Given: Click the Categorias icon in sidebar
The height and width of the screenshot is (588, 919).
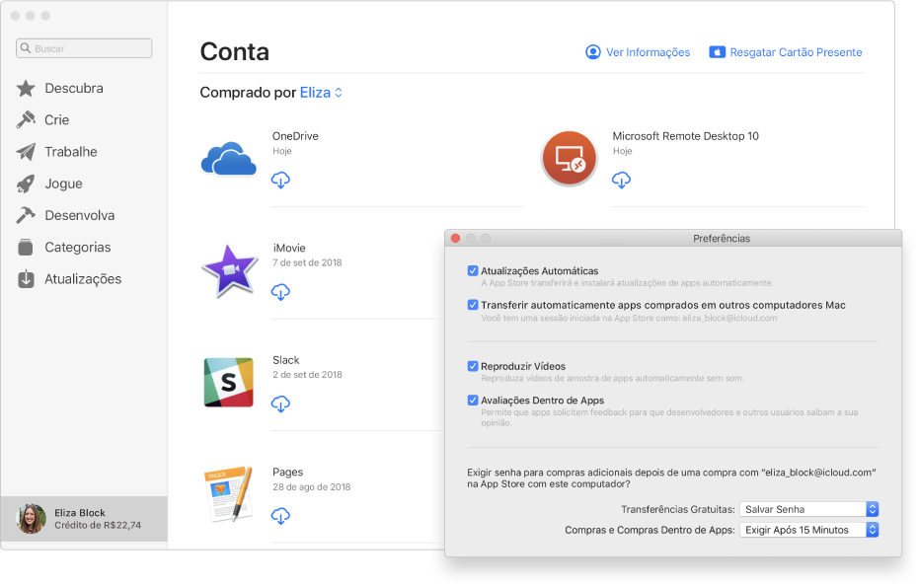Looking at the screenshot, I should (x=26, y=248).
